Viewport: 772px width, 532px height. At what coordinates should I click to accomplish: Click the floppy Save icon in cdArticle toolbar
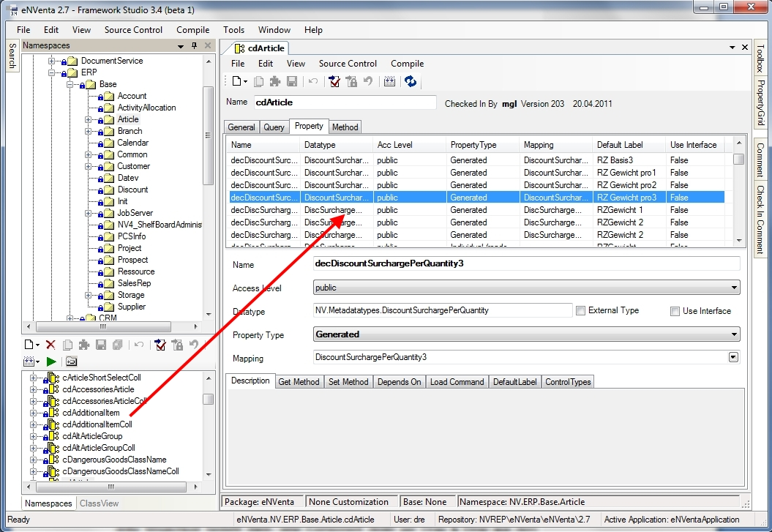coord(292,81)
